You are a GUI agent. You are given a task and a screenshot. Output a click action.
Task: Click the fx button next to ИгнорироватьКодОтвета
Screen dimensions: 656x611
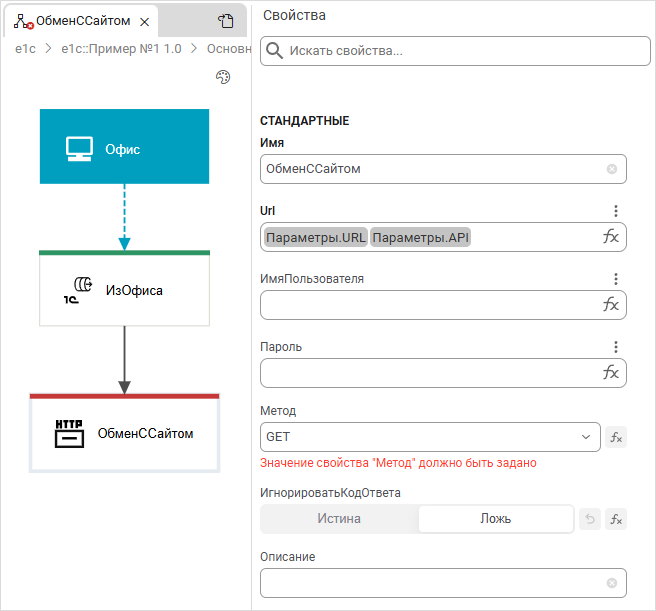pyautogui.click(x=616, y=519)
